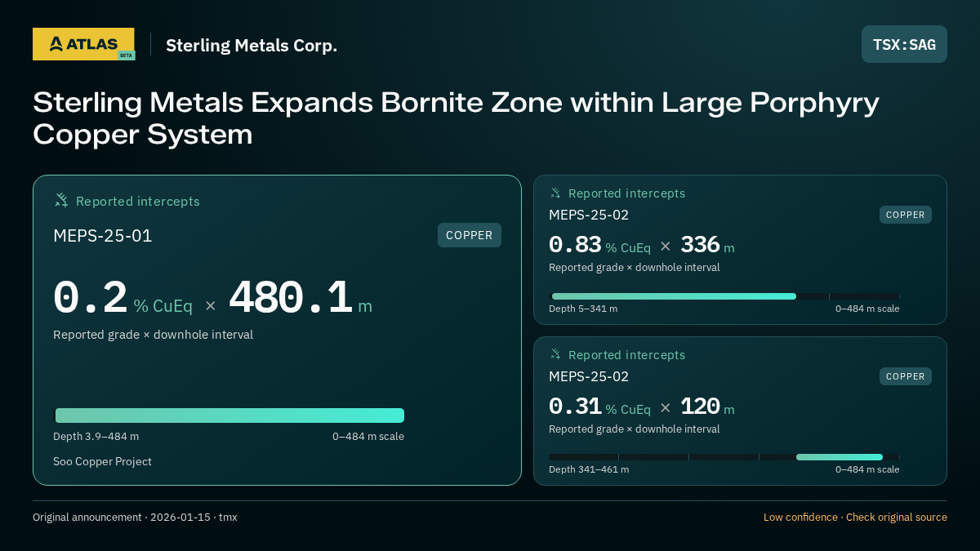Screen dimensions: 980x551
Task: Click the 336 m interval value
Action: tap(707, 245)
